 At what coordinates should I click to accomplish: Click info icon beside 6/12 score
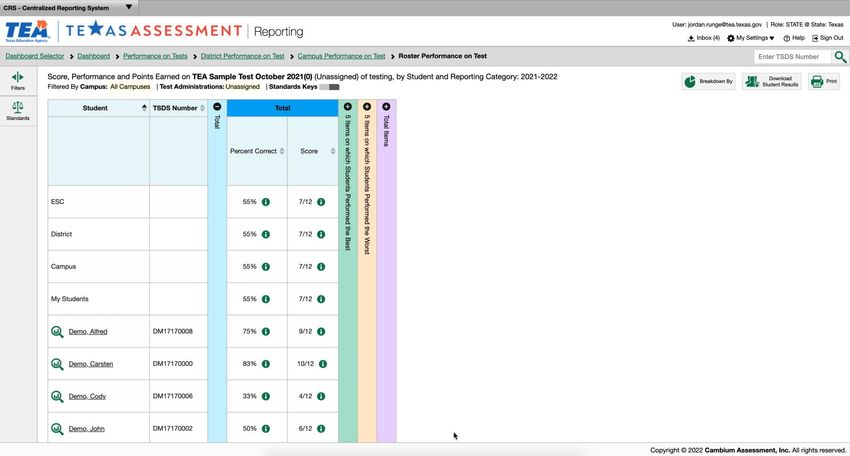tap(321, 428)
